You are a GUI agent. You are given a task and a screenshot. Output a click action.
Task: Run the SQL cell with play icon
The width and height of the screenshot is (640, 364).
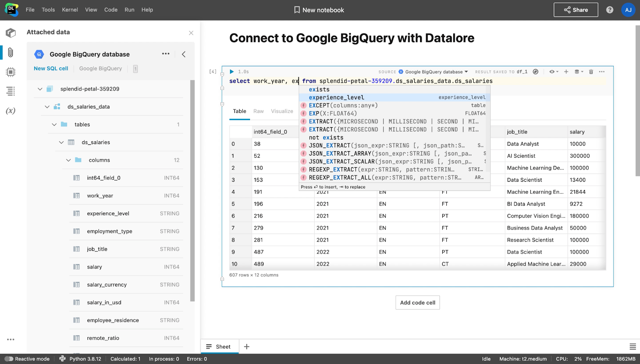click(x=232, y=72)
